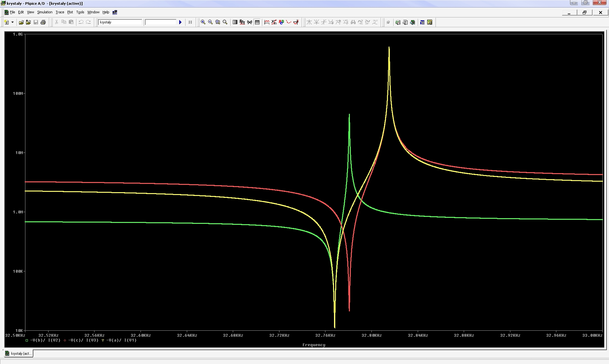Open the Window menu
This screenshot has height=364, width=609.
93,12
